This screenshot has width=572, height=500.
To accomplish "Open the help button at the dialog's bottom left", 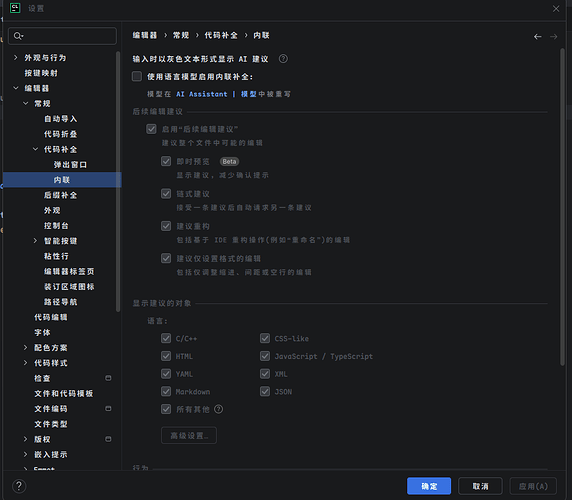I will pyautogui.click(x=19, y=486).
